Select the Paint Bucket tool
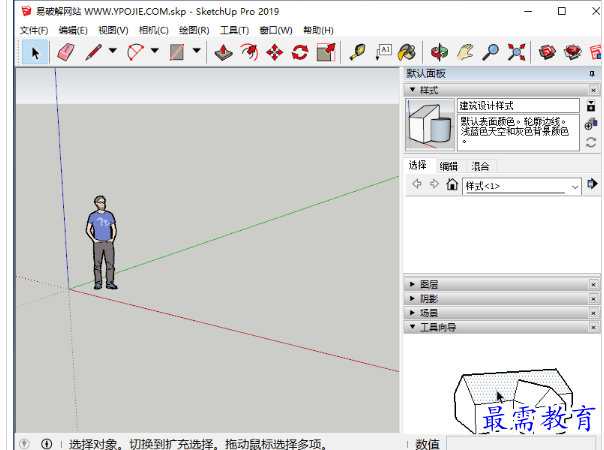 pos(407,52)
